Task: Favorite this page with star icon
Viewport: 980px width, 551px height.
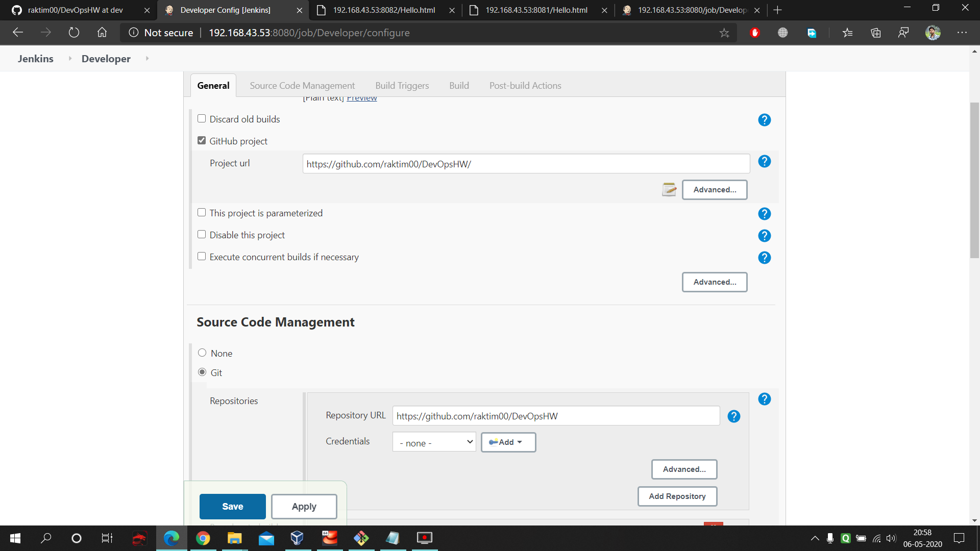Action: [724, 33]
